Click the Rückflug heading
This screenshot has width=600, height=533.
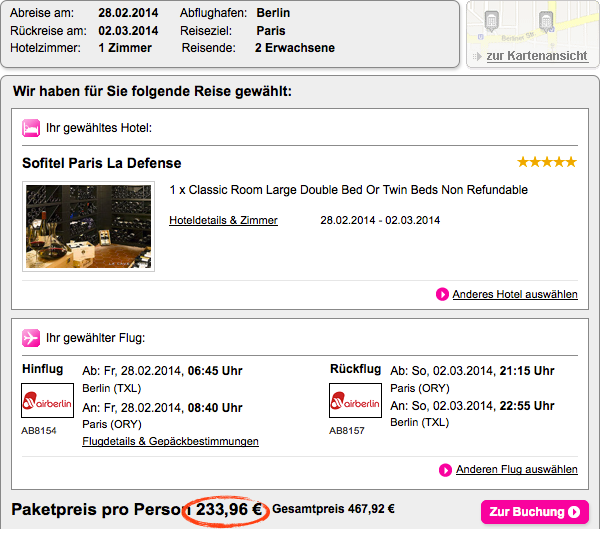tap(355, 369)
